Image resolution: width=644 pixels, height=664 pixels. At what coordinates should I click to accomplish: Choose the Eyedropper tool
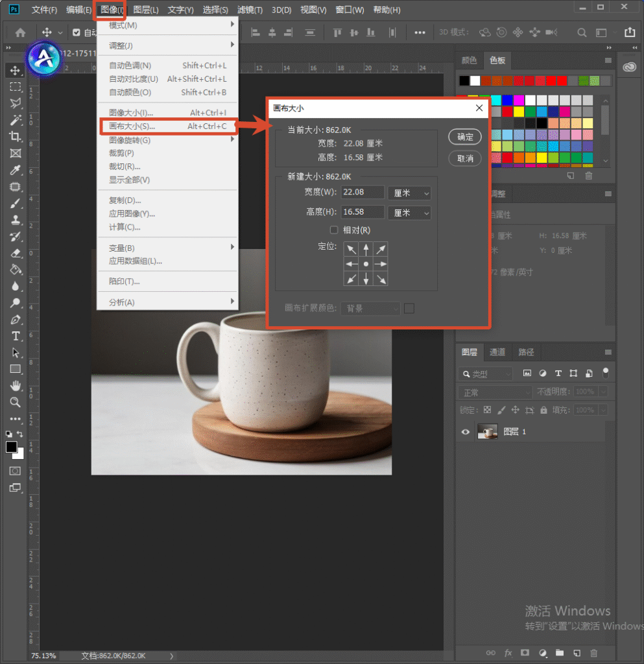click(16, 170)
